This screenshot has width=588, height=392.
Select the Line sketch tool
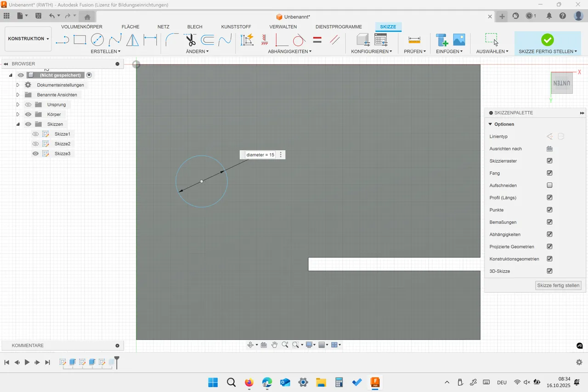tap(62, 40)
